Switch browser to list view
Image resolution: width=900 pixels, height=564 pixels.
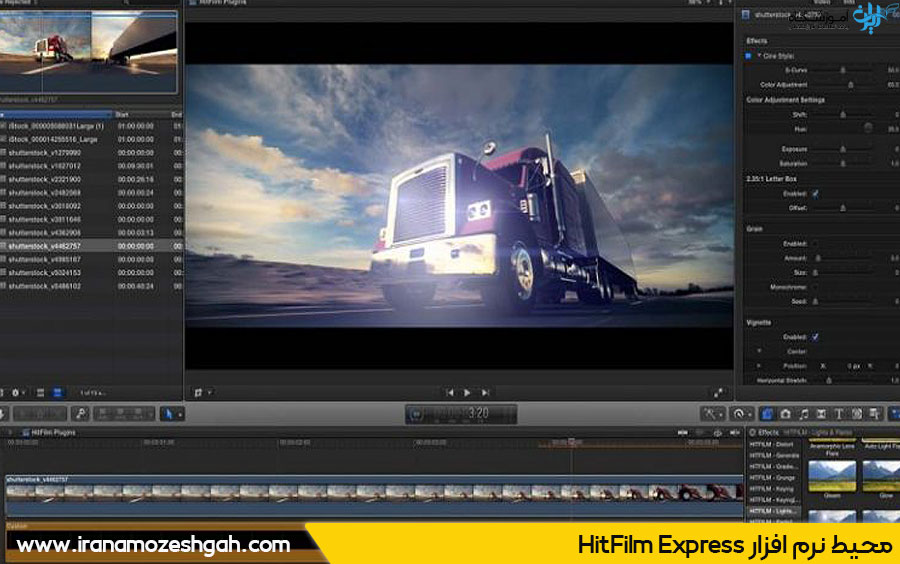tap(57, 393)
